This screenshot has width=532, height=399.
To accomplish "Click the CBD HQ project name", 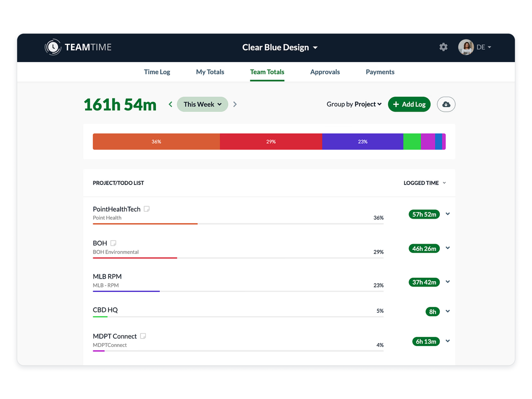I will pos(105,310).
